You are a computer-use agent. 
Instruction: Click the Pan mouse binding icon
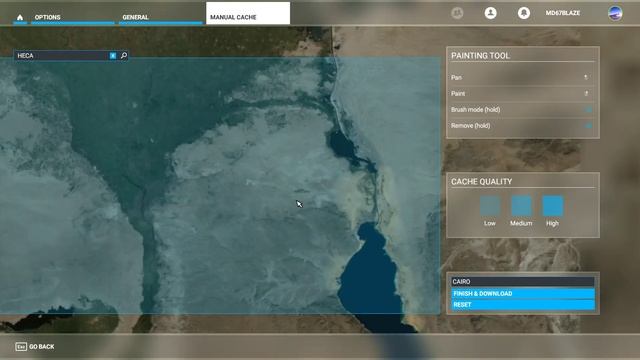586,77
